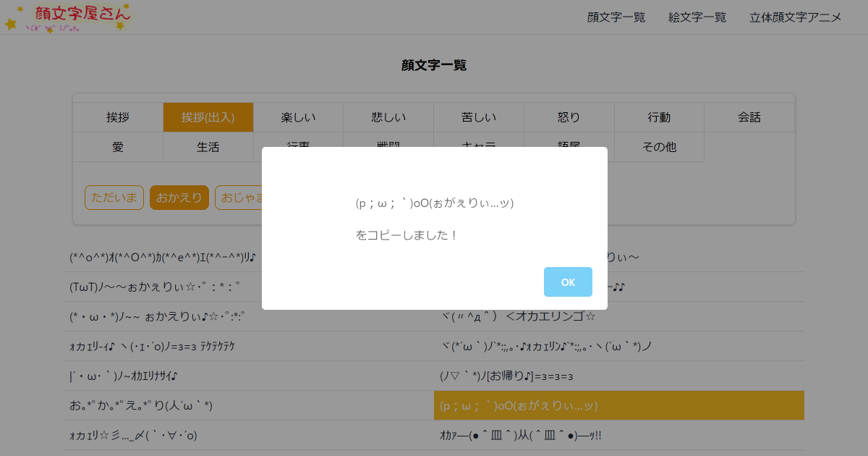Open the 行動 category

click(x=659, y=117)
